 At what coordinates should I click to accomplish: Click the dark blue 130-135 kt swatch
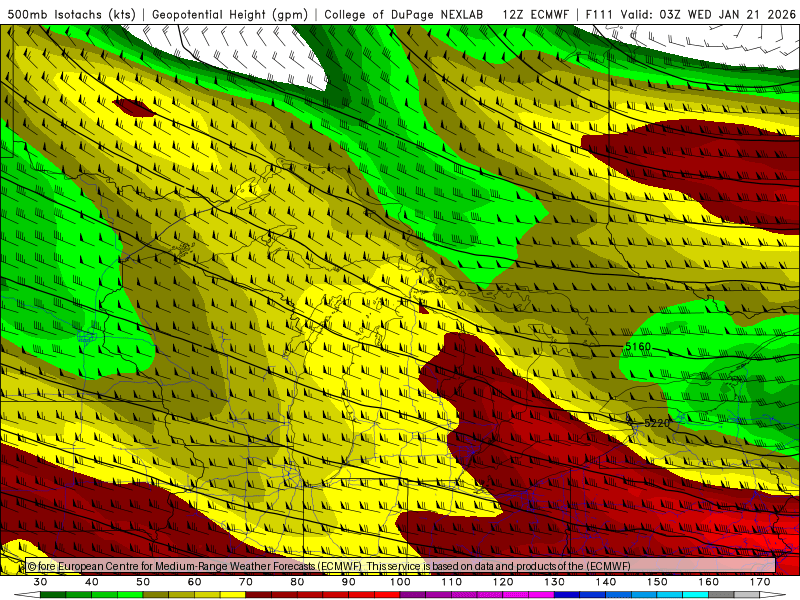567,595
